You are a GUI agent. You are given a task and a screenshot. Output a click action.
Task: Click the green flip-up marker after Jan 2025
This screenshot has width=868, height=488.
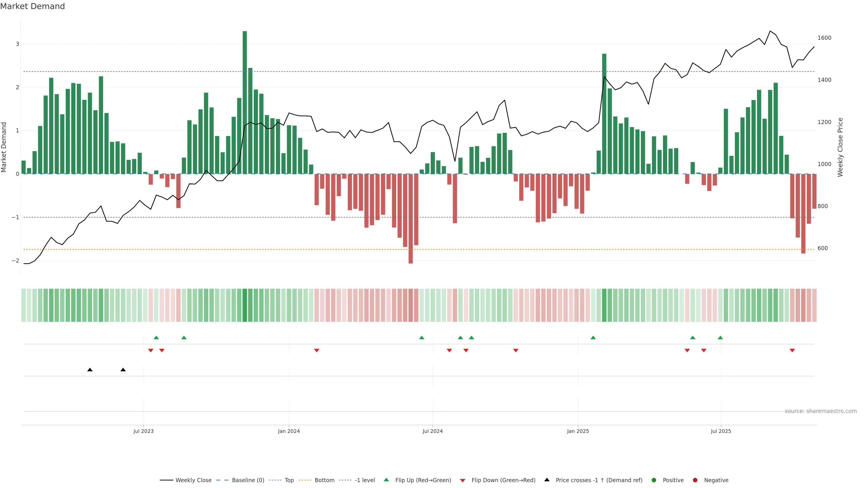[593, 338]
